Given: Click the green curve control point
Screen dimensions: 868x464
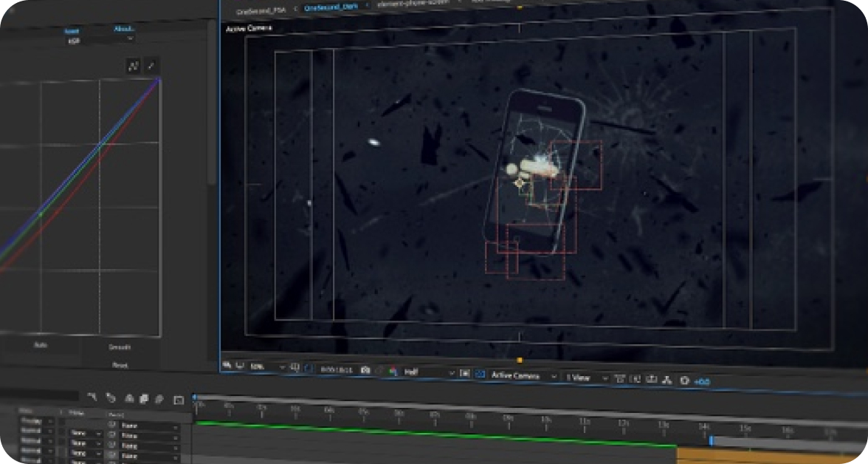Looking at the screenshot, I should (40, 214).
